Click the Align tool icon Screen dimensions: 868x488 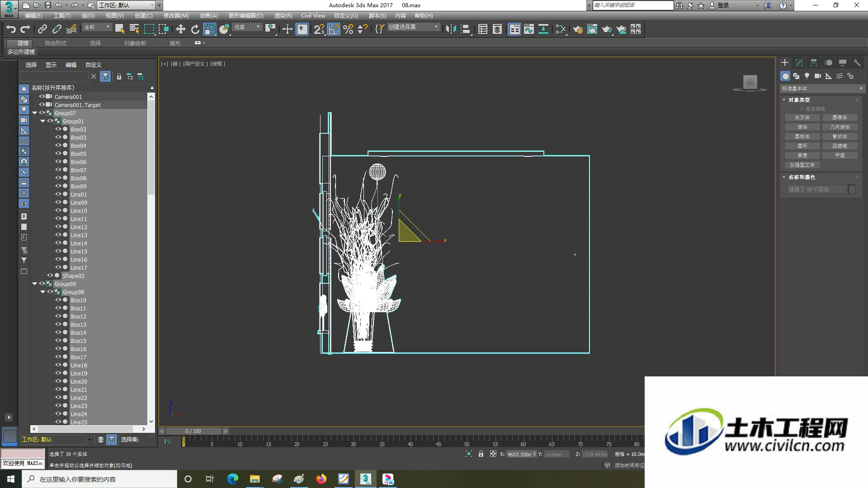(465, 29)
